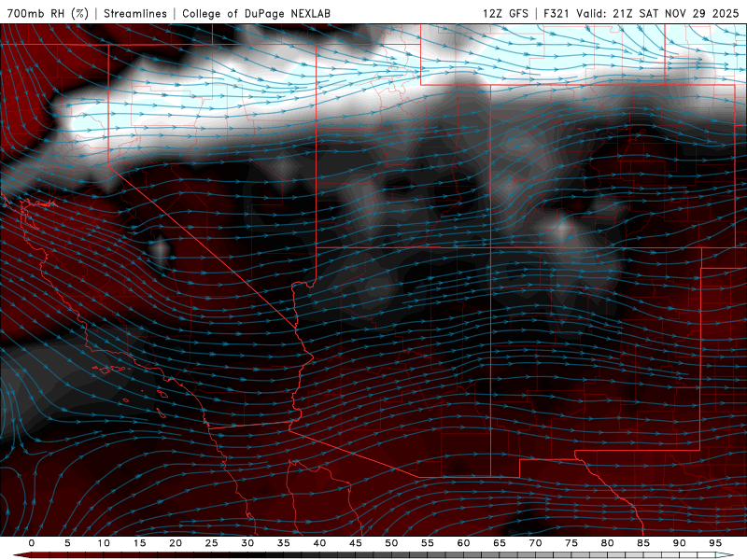Click the '60' label on the color scale
The image size is (747, 560).
tap(463, 543)
